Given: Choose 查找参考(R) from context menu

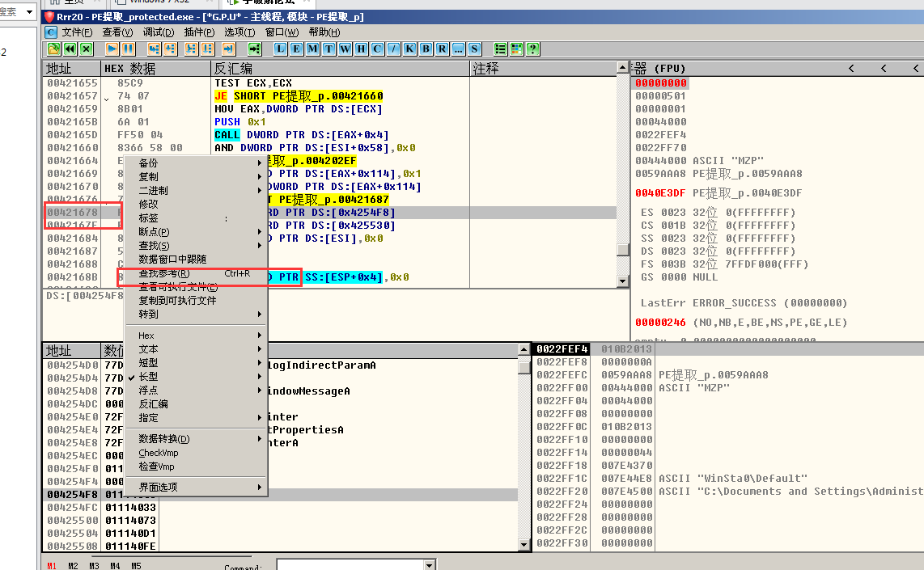Looking at the screenshot, I should coord(195,273).
